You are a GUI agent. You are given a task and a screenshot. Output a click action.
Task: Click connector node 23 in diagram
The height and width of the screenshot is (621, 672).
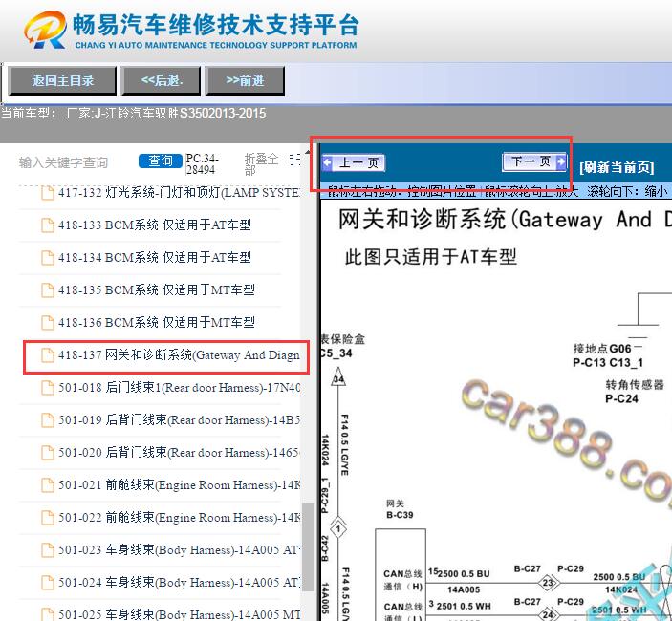point(548,583)
